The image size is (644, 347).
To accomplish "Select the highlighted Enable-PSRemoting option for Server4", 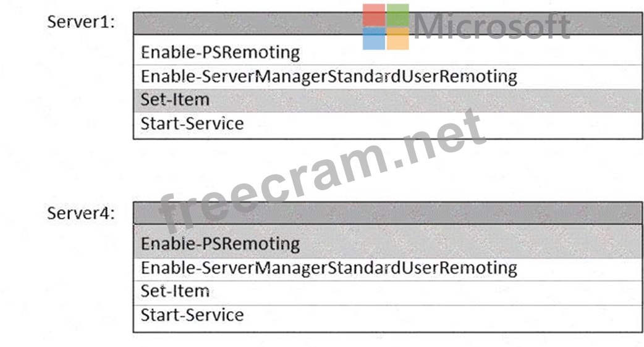I will click(x=221, y=244).
